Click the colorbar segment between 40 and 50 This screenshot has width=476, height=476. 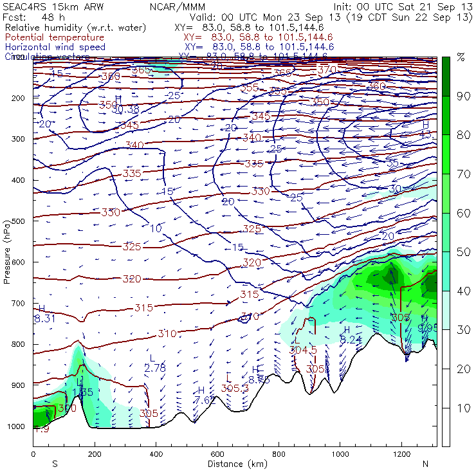446,271
